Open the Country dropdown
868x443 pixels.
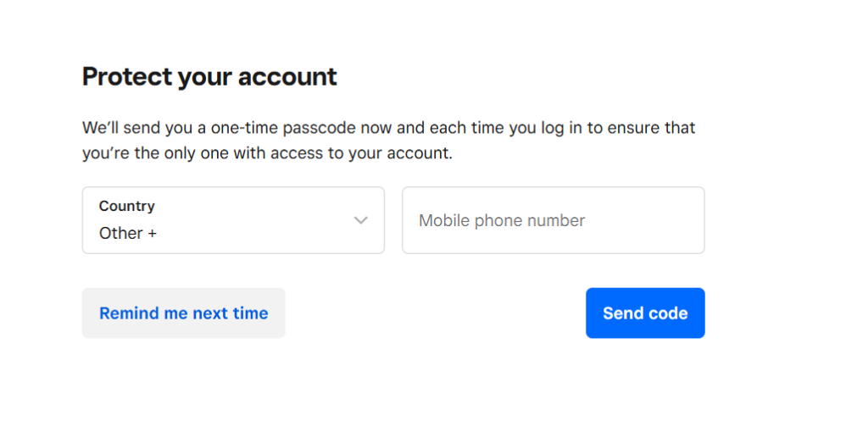tap(233, 220)
